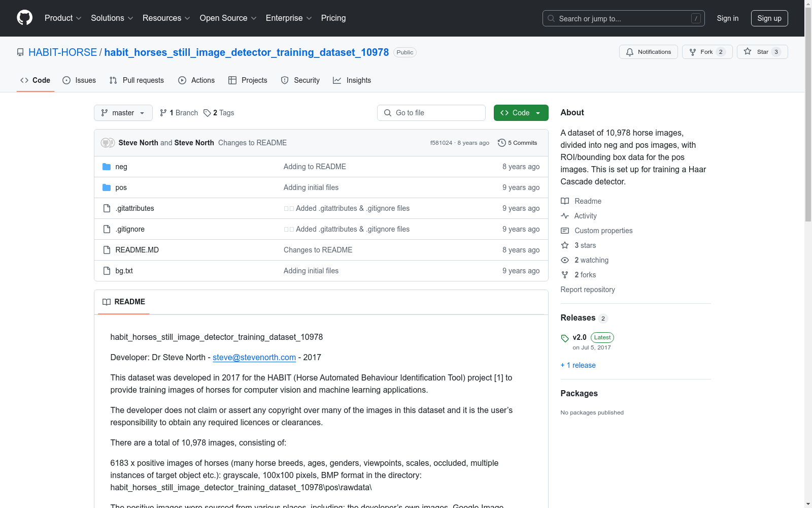The height and width of the screenshot is (508, 812).
Task: Click the branch icon next to 1 Branch
Action: pos(163,113)
